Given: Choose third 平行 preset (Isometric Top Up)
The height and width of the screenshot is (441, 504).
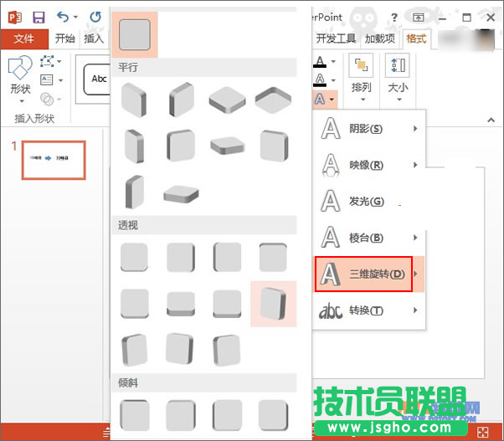Looking at the screenshot, I should tap(227, 100).
